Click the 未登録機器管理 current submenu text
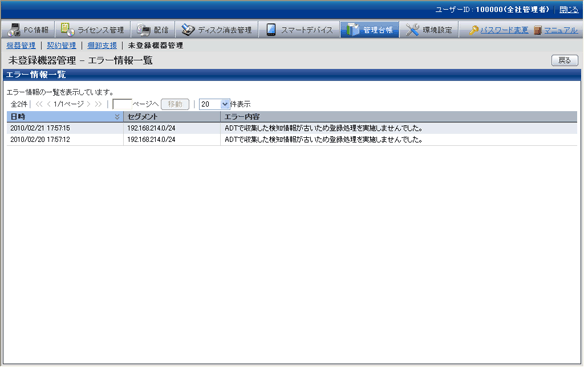The image size is (584, 367). [x=156, y=45]
